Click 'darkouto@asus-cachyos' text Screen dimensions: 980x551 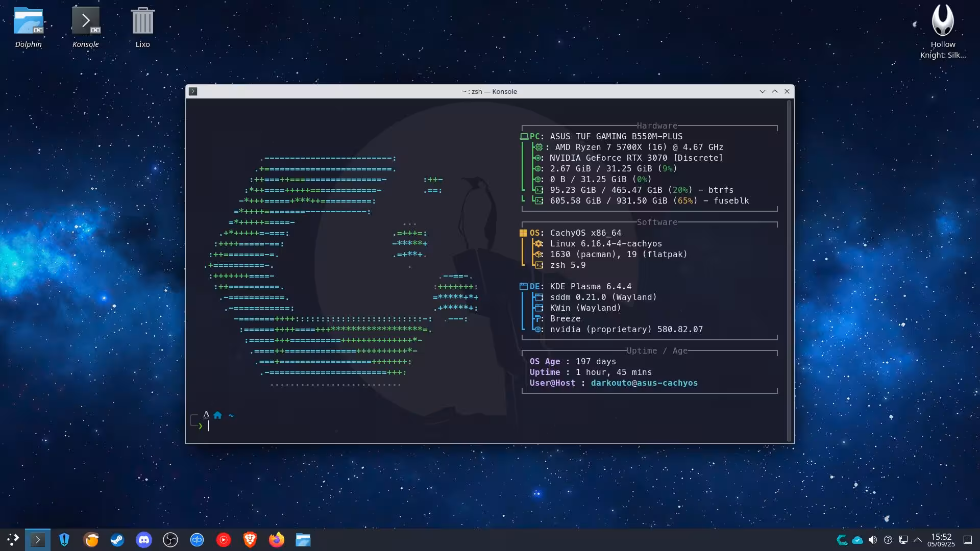pos(644,383)
